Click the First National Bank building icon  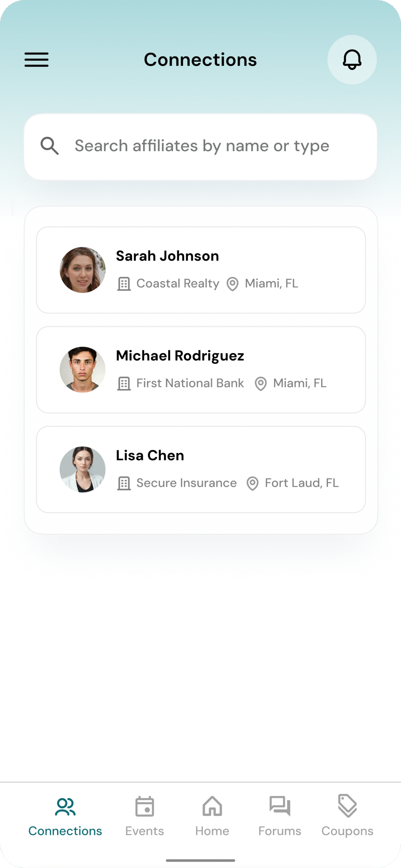pyautogui.click(x=124, y=383)
